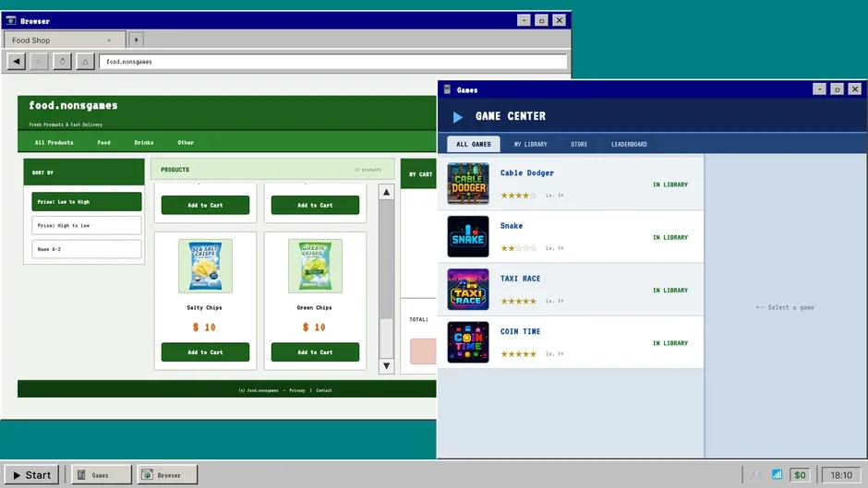Open the Drinks category
Viewport: 868px width, 488px height.
pyautogui.click(x=144, y=143)
